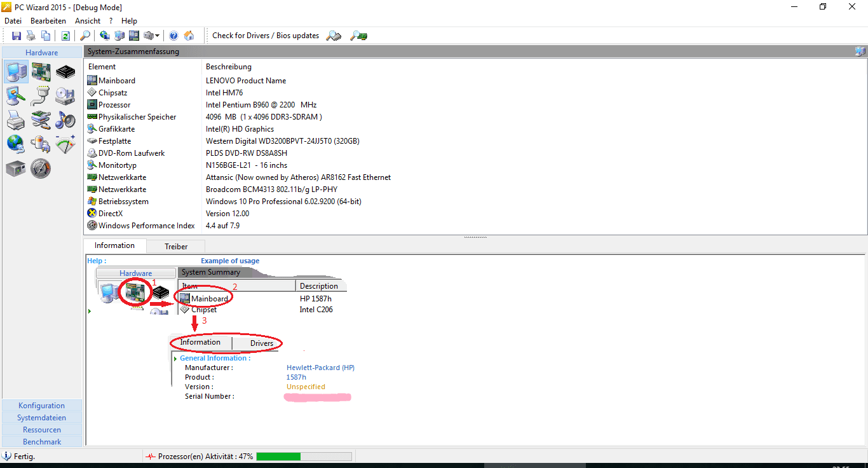This screenshot has width=868, height=468.
Task: Click the BIOS update magnifier-board icon
Action: (359, 36)
